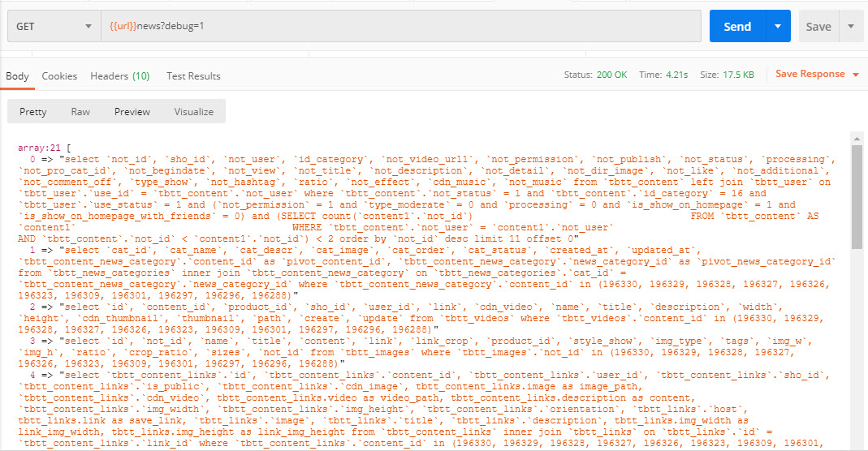The width and height of the screenshot is (868, 451).
Task: Select the Raw view mode
Action: [x=80, y=112]
